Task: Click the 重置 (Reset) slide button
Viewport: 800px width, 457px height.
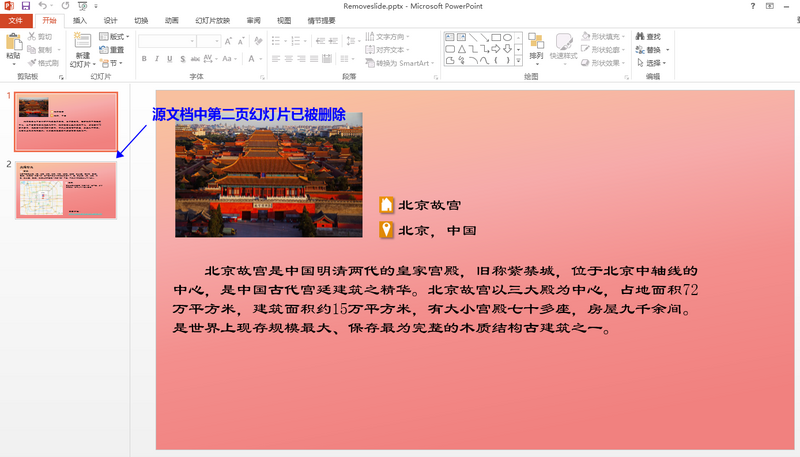Action: [112, 50]
